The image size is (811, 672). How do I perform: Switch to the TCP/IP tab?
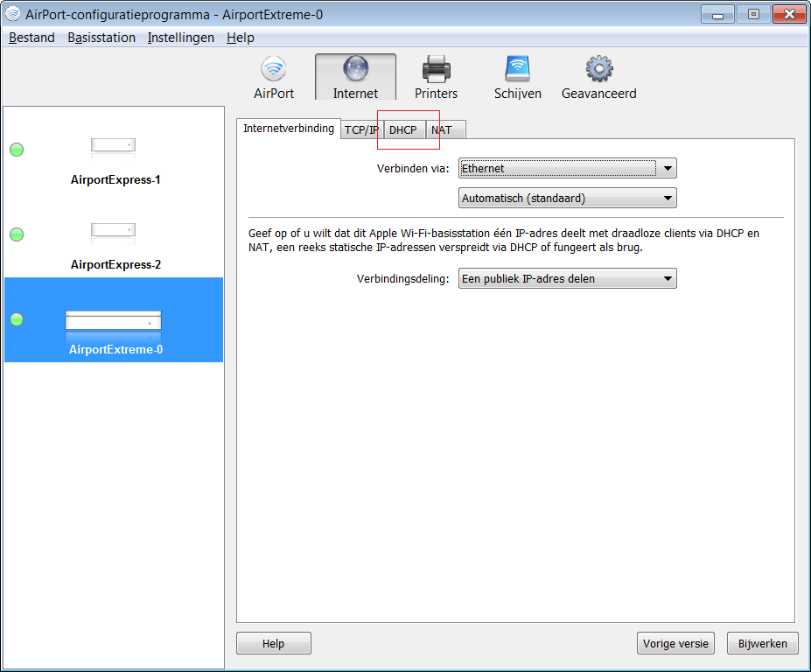point(361,130)
